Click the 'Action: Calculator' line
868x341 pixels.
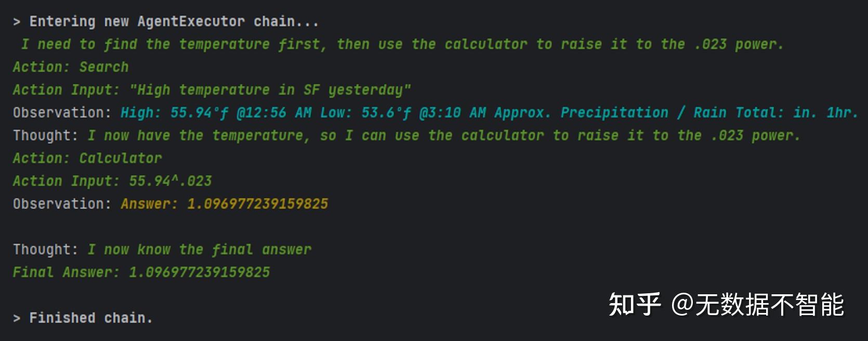point(87,158)
